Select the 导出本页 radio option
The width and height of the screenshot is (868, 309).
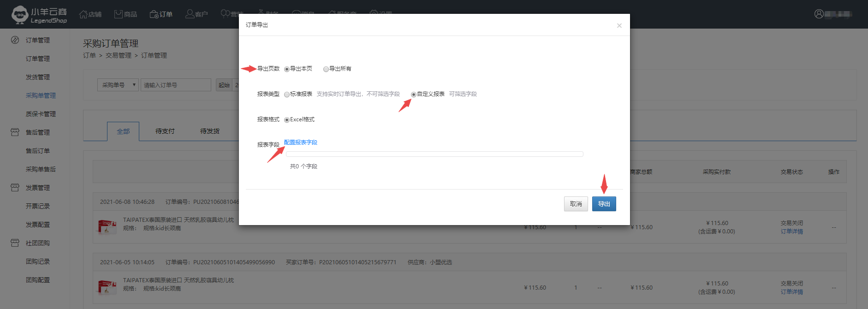click(x=287, y=69)
